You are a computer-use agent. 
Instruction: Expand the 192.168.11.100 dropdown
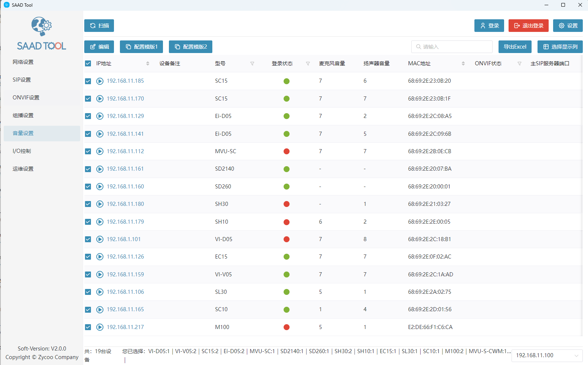click(576, 355)
